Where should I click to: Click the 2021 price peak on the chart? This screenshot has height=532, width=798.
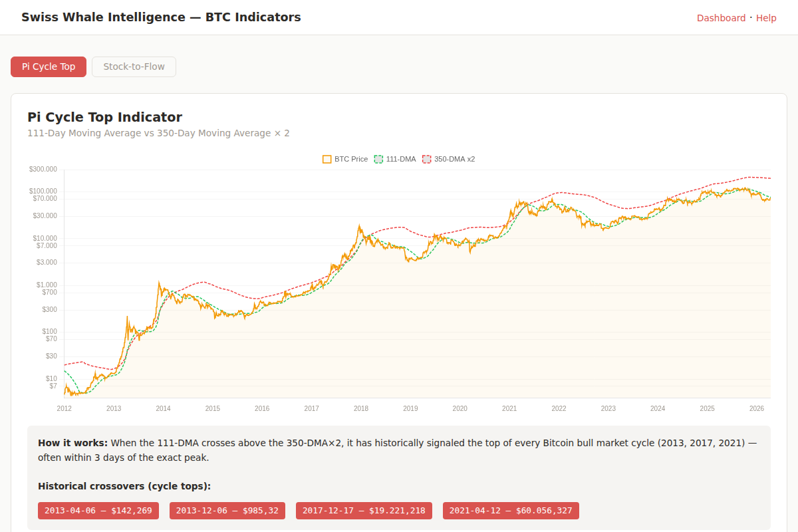519,198
